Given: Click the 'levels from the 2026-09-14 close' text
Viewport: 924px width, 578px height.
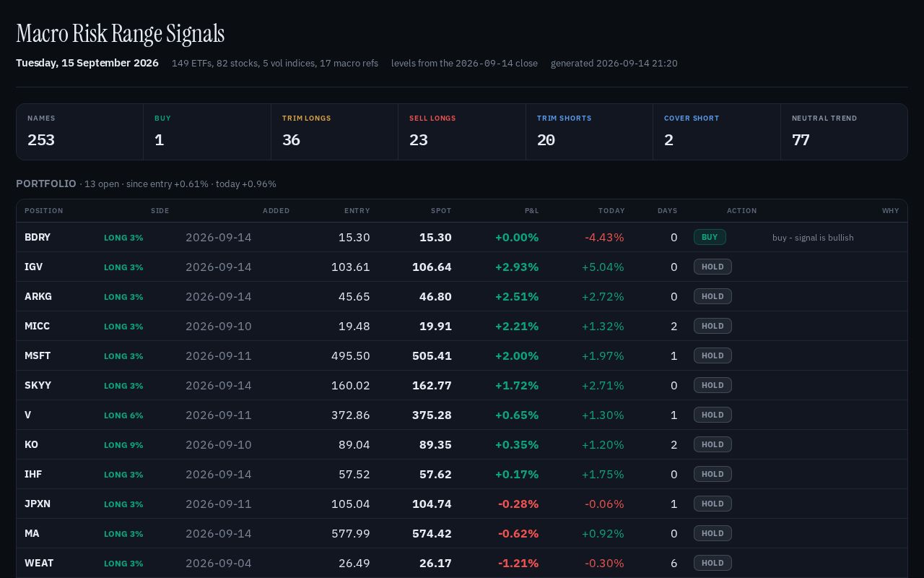Looking at the screenshot, I should (x=464, y=64).
